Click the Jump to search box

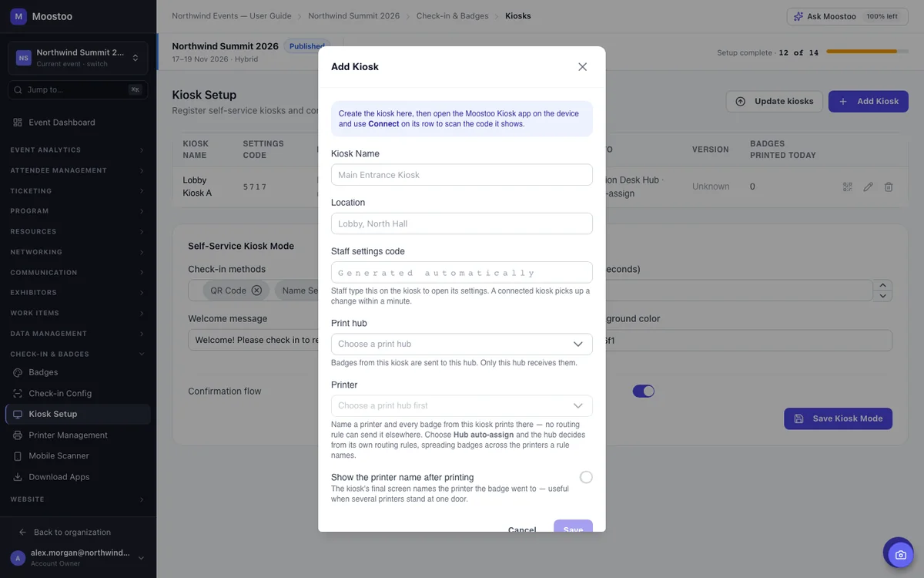[x=78, y=89]
